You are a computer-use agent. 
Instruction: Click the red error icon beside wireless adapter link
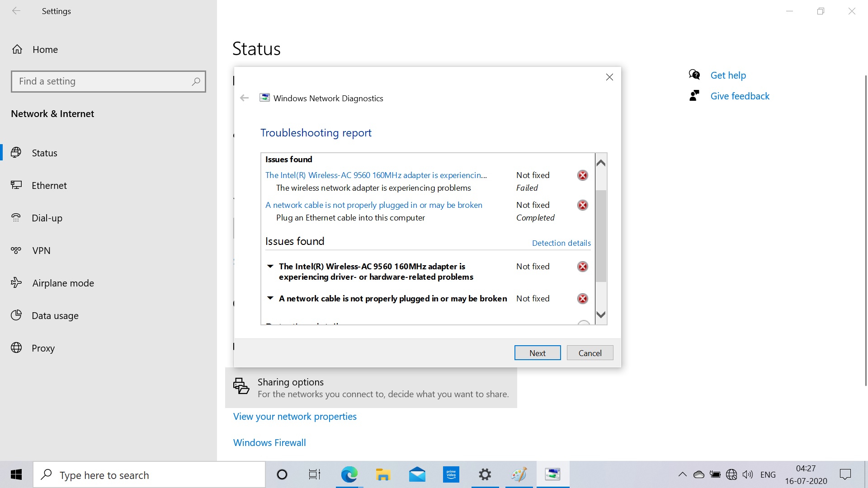pyautogui.click(x=583, y=175)
